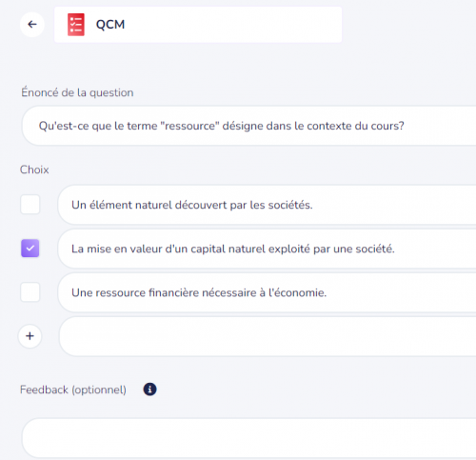
Task: Click the 'Énoncé de la question' label
Action: point(77,92)
